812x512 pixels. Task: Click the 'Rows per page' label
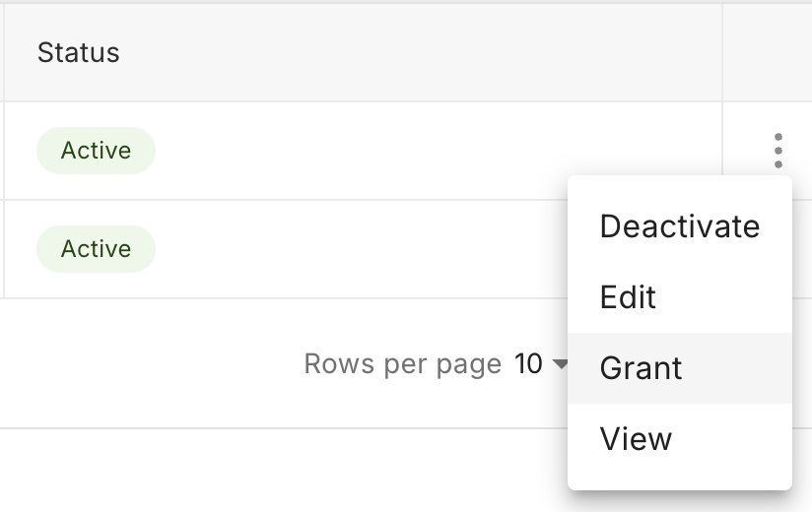click(x=402, y=364)
